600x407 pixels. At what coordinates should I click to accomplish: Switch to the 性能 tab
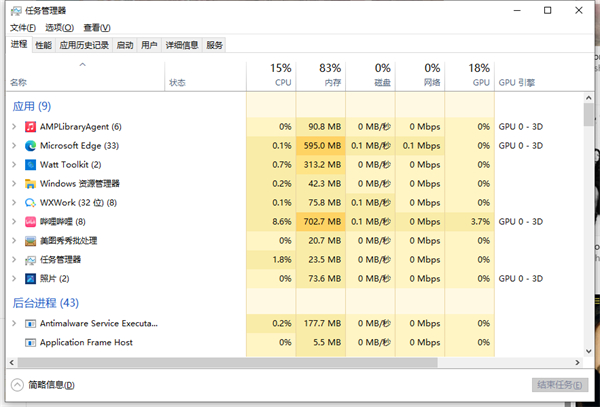point(43,45)
